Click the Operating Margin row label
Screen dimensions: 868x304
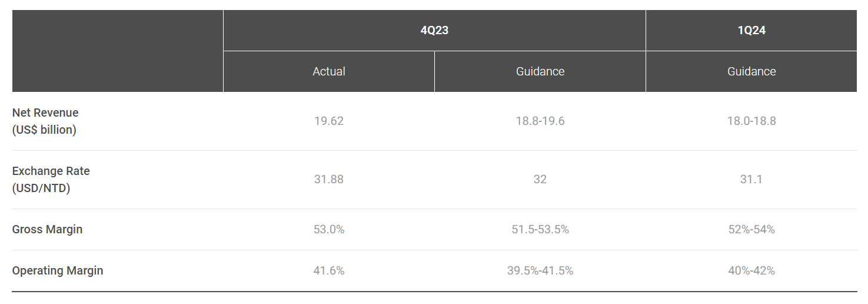58,270
